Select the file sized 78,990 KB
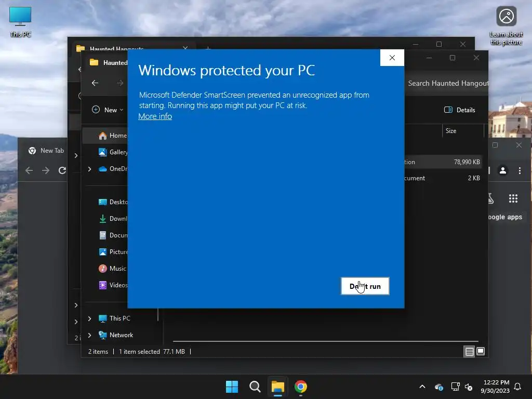This screenshot has width=532, height=399. (x=443, y=162)
